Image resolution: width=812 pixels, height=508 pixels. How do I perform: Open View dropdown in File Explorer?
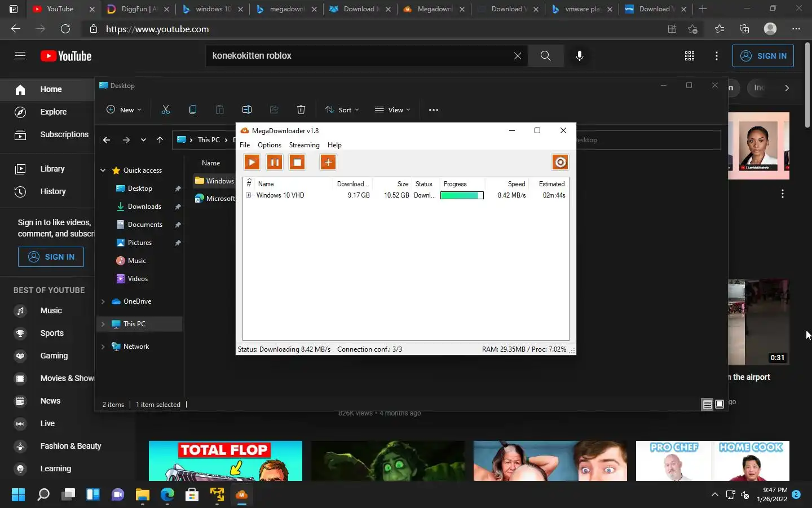point(392,110)
